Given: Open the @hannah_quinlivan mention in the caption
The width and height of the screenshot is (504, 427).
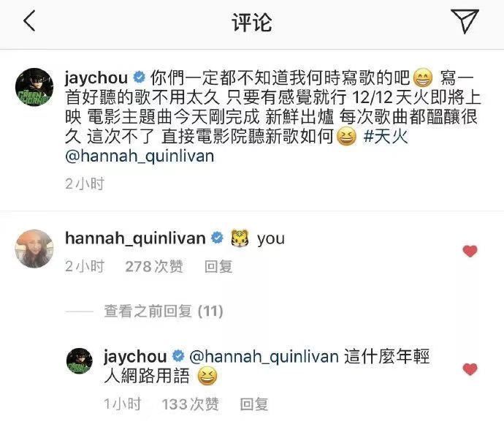Looking at the screenshot, I should 140,156.
